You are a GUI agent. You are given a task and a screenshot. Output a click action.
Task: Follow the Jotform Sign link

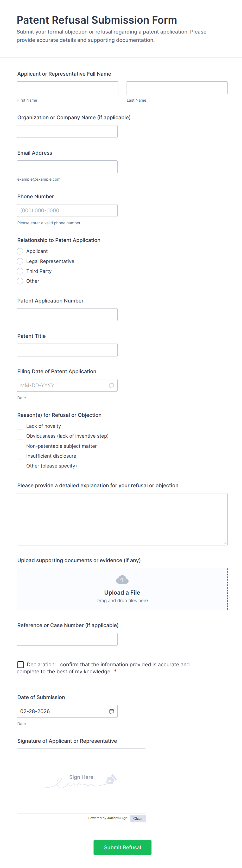click(117, 818)
